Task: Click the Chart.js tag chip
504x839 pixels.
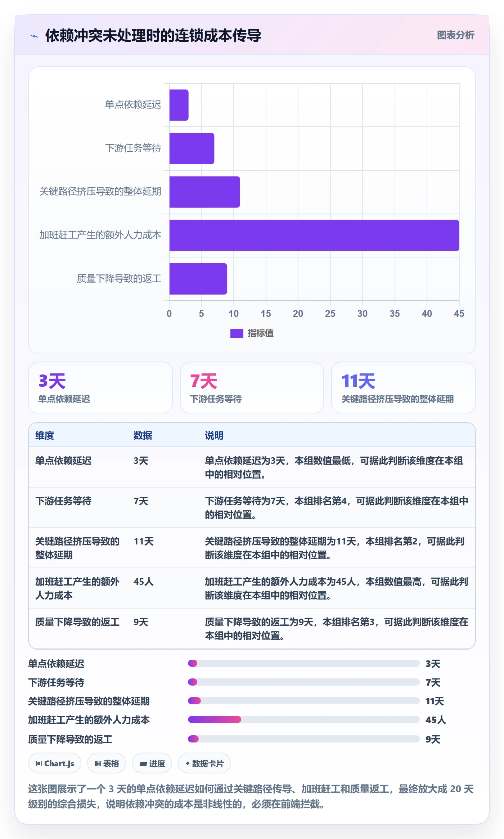Action: tap(55, 763)
